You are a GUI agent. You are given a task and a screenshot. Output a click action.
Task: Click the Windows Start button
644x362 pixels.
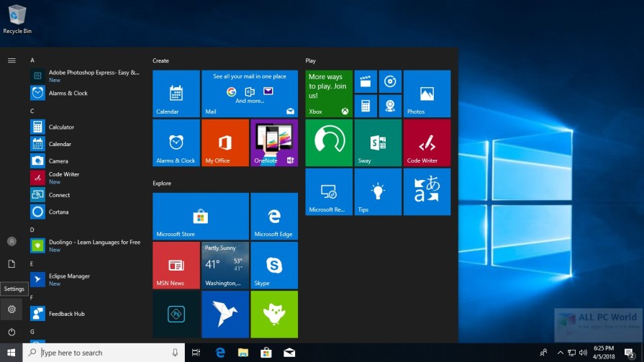pyautogui.click(x=11, y=353)
